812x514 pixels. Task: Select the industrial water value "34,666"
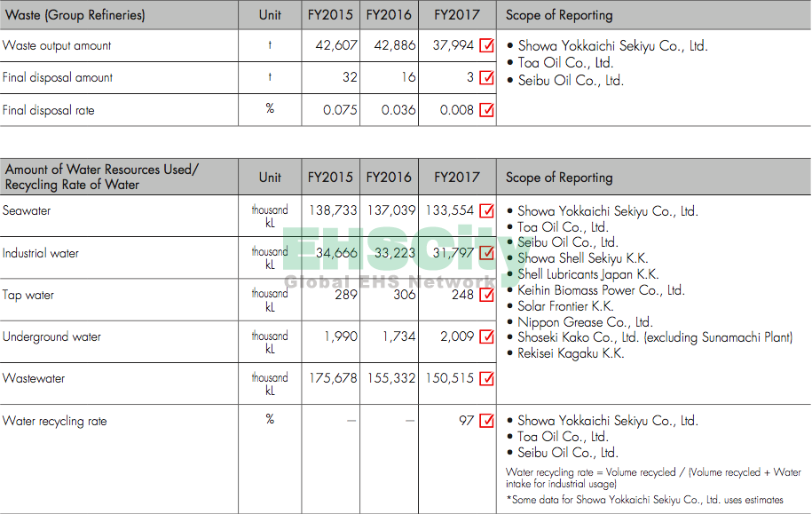pos(336,253)
